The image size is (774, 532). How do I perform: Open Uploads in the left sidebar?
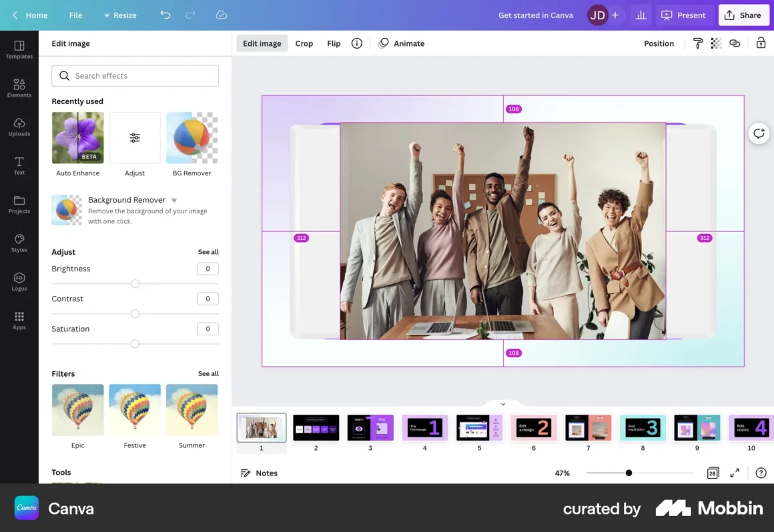[x=19, y=127]
